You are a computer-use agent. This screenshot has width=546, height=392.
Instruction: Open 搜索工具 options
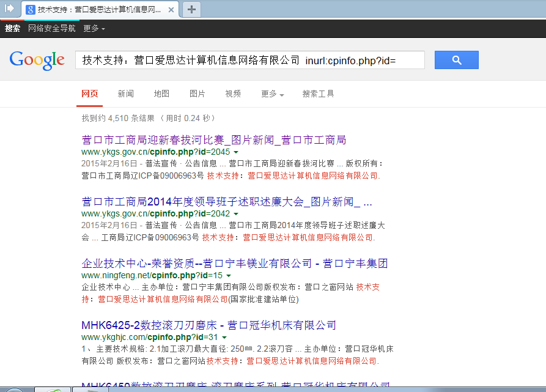319,94
